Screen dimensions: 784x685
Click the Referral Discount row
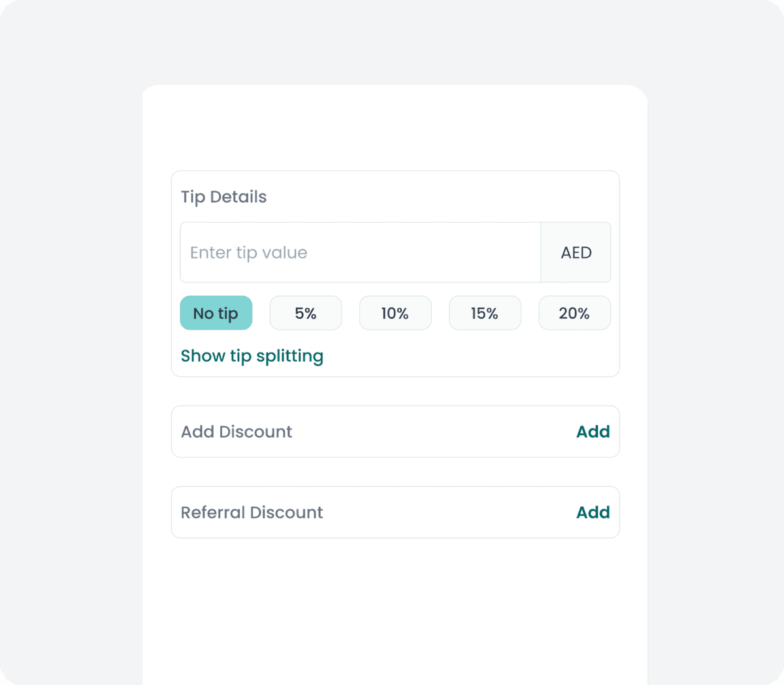coord(395,513)
